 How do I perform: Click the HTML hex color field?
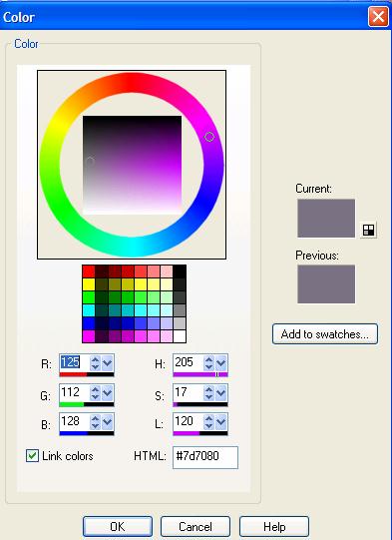click(205, 457)
